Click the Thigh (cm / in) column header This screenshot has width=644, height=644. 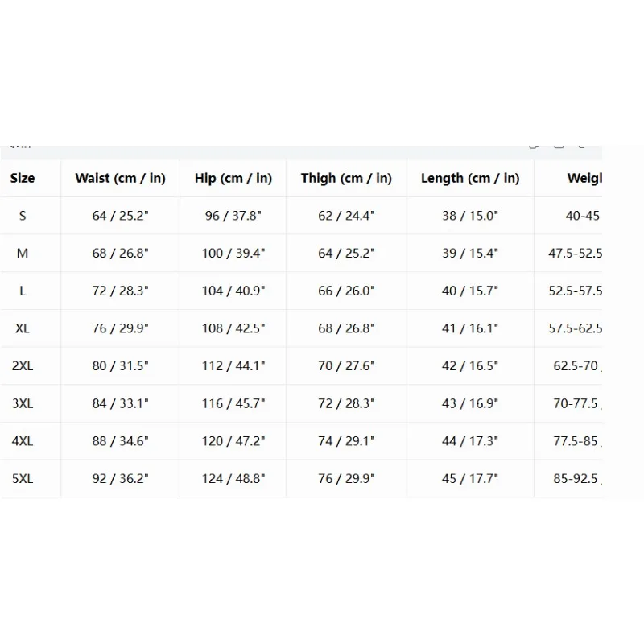346,178
